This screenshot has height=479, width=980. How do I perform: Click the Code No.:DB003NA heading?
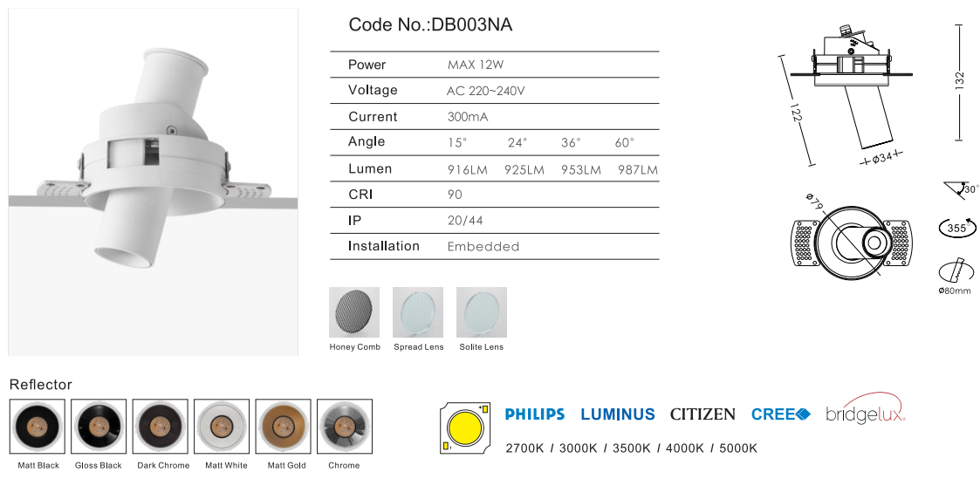click(x=430, y=25)
